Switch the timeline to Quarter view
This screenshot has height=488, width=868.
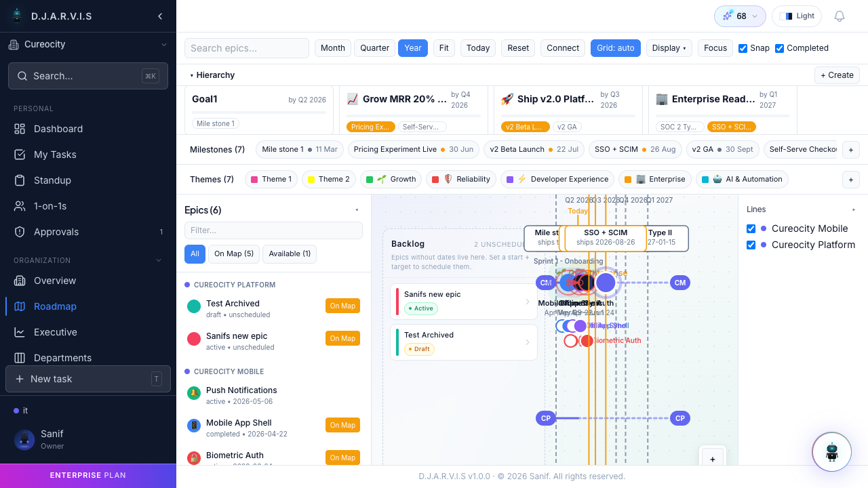(374, 48)
